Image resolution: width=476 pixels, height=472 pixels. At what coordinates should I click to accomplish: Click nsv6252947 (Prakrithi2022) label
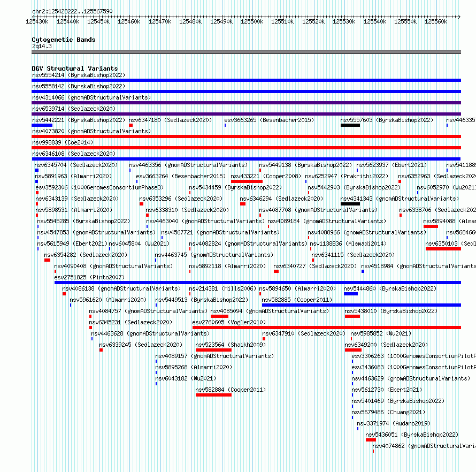pyautogui.click(x=347, y=176)
